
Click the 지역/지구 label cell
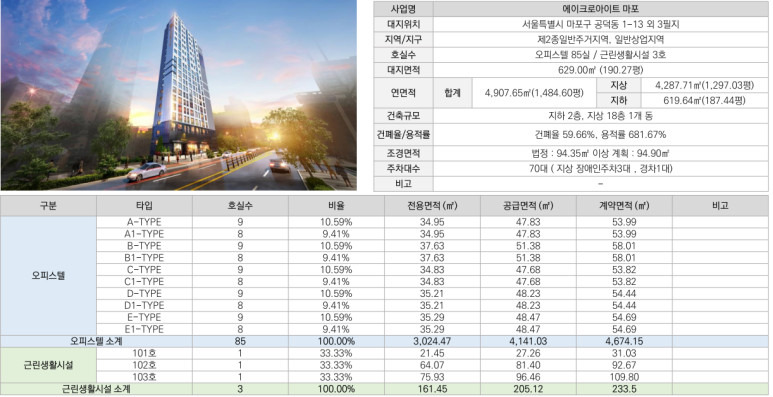(x=403, y=39)
